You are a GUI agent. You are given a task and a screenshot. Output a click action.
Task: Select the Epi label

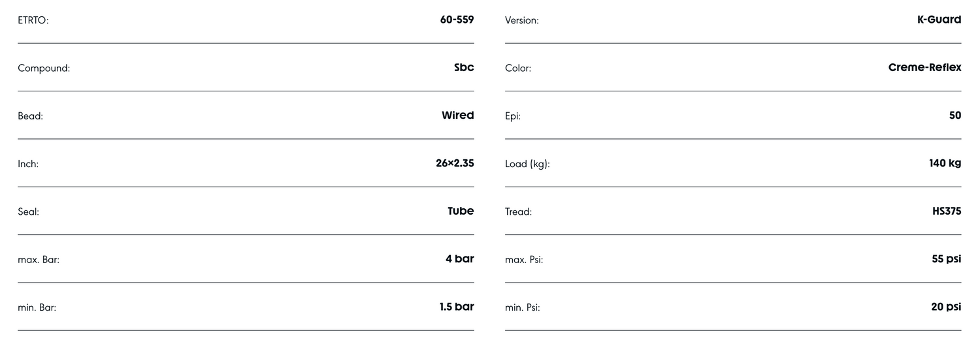(513, 116)
